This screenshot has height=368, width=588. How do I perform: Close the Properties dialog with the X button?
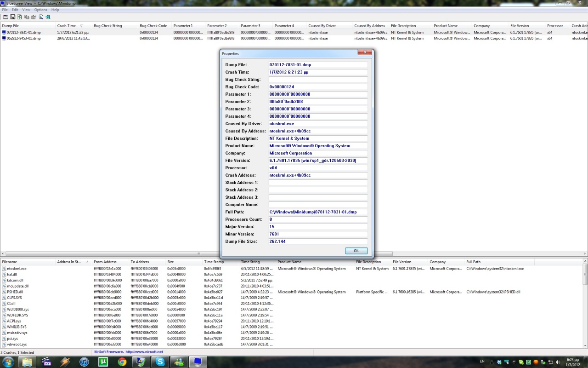tap(365, 53)
